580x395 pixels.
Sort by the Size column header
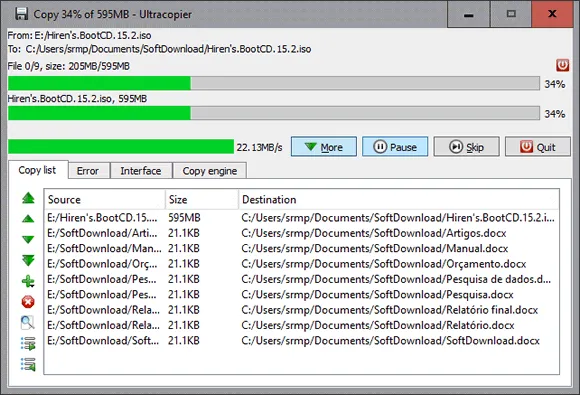(x=202, y=199)
